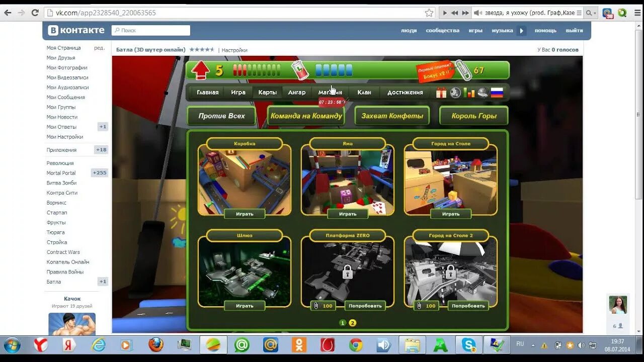Viewport: 644px width, 362px height.
Task: Open Contract Wars app link
Action: (x=63, y=252)
